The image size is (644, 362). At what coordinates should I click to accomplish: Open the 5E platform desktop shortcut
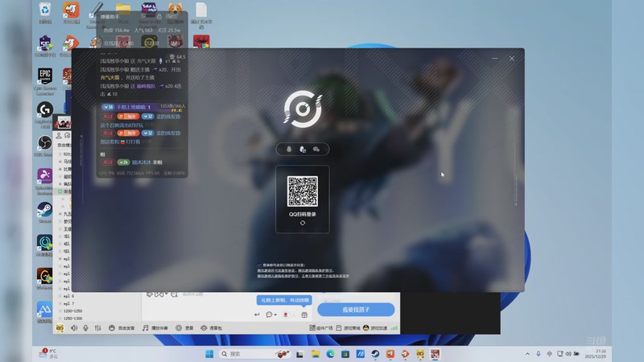(x=45, y=46)
